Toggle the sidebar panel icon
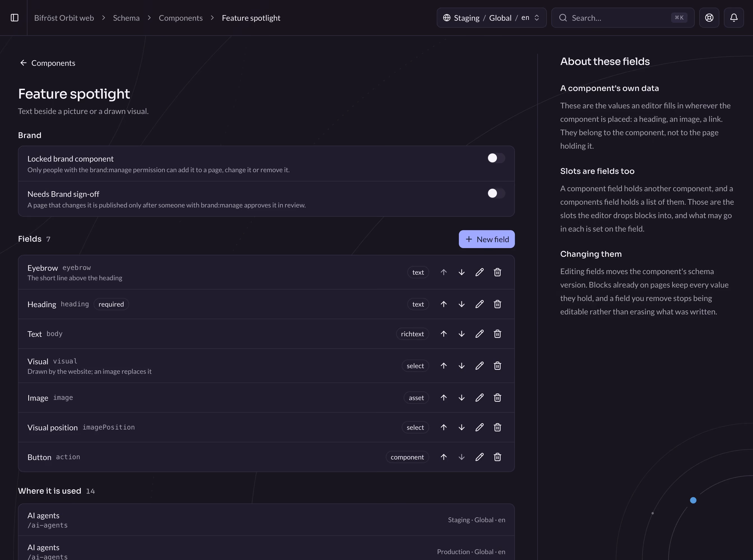This screenshot has height=560, width=753. click(15, 18)
